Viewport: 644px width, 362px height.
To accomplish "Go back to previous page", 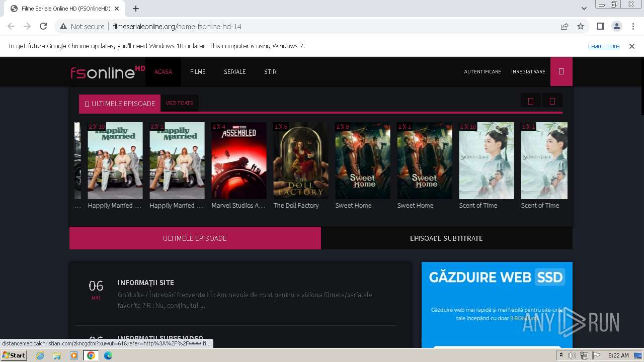I will pos(11,26).
